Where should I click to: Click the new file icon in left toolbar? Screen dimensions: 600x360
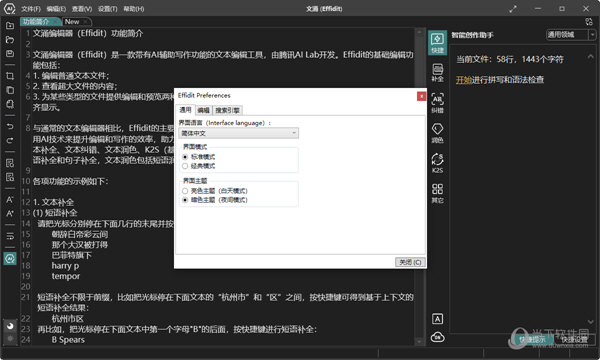[x=10, y=26]
